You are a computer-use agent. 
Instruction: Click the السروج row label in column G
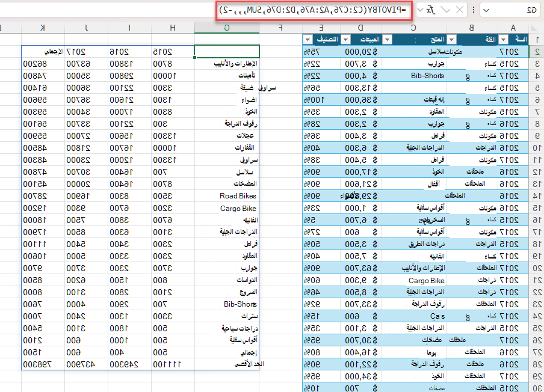(249, 292)
